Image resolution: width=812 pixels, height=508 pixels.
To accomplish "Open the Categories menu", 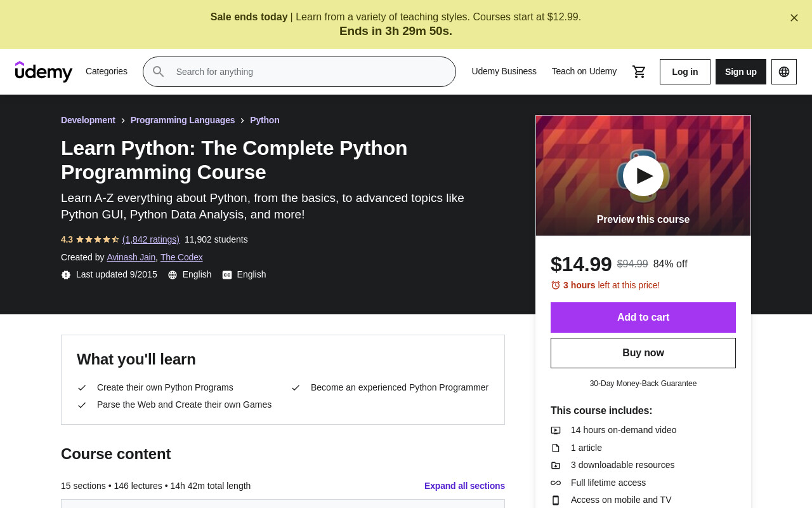I will (x=107, y=71).
